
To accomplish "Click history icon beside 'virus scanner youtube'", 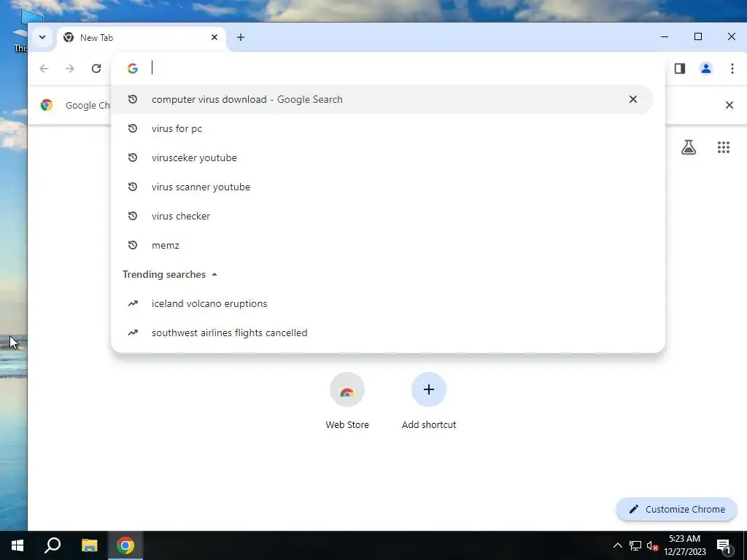I will [x=133, y=187].
